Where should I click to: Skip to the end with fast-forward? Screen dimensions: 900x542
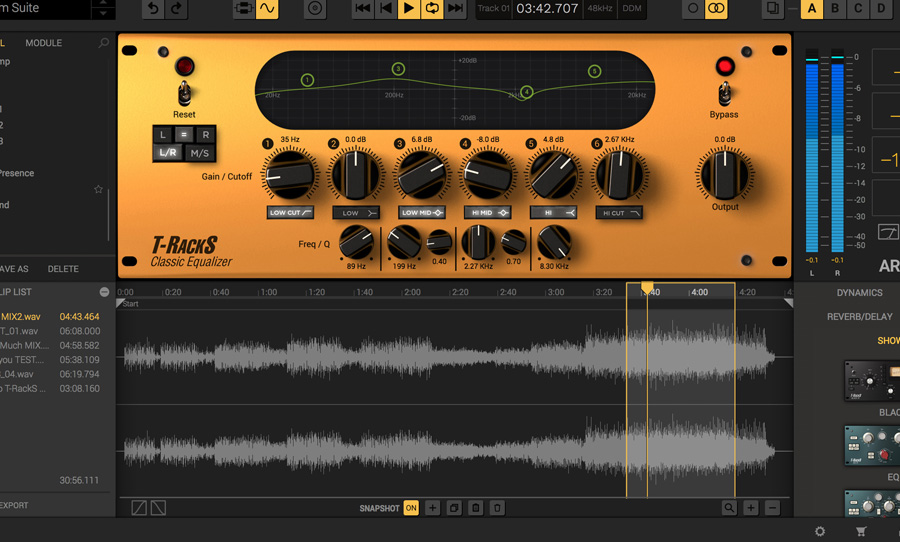pos(455,9)
